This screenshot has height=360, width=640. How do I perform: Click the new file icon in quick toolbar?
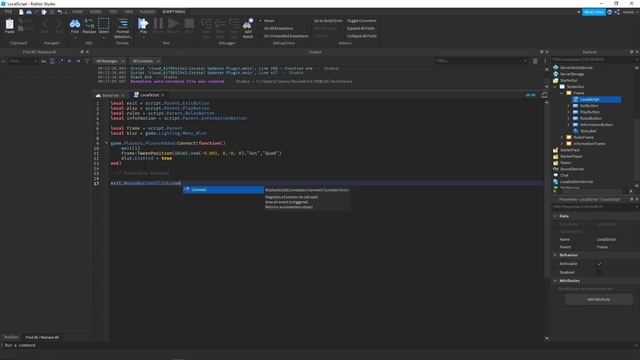pos(21,12)
